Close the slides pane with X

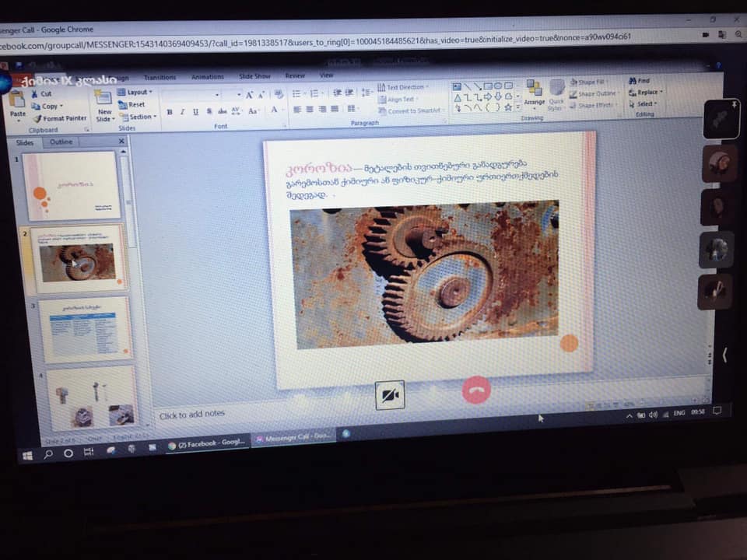121,141
